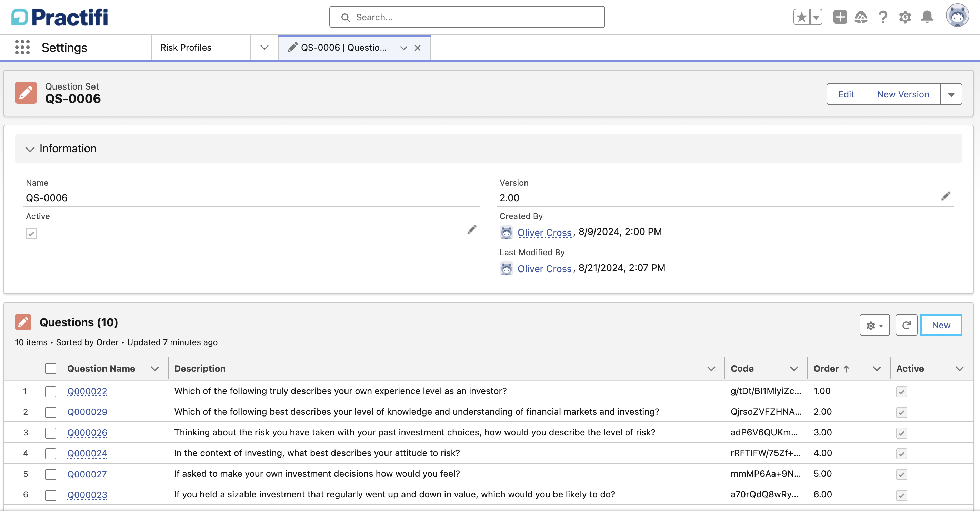The image size is (980, 514).
Task: Toggle the Active checkbox in Information
Action: [x=31, y=234]
